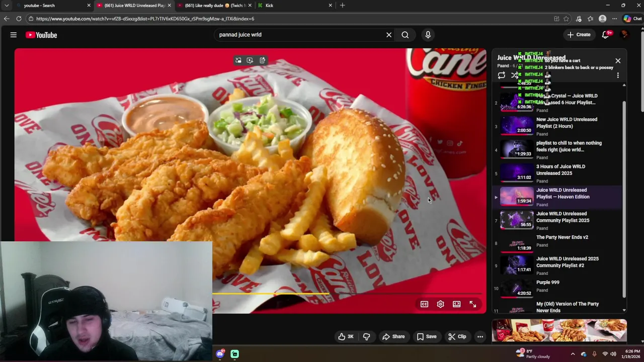Play Juice WRLD Unreleased Community Playlist 2025
644x362 pixels.
tap(557, 220)
